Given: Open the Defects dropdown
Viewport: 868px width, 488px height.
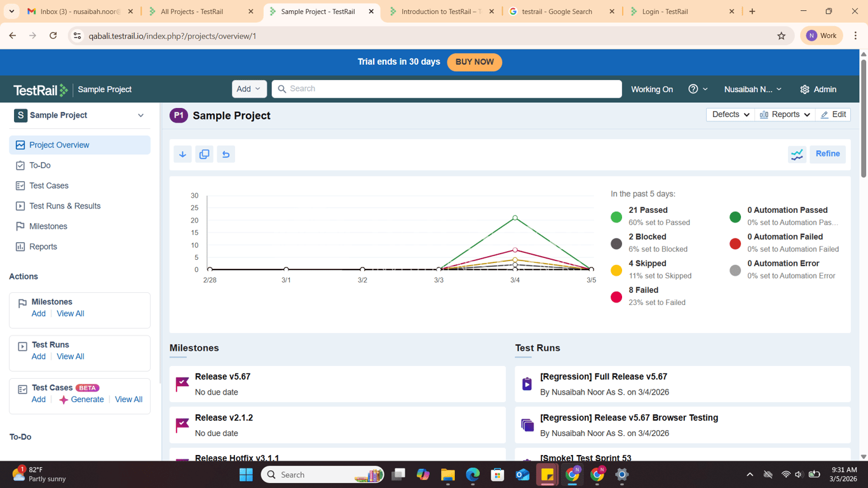Looking at the screenshot, I should coord(730,114).
